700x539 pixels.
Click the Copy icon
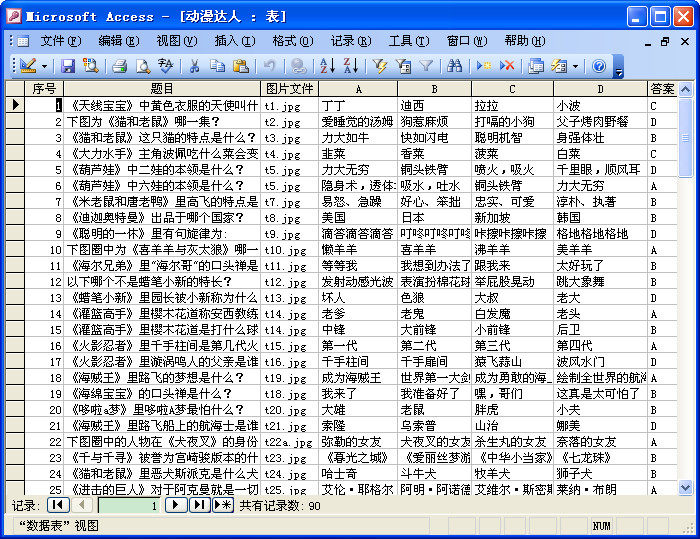[x=217, y=66]
